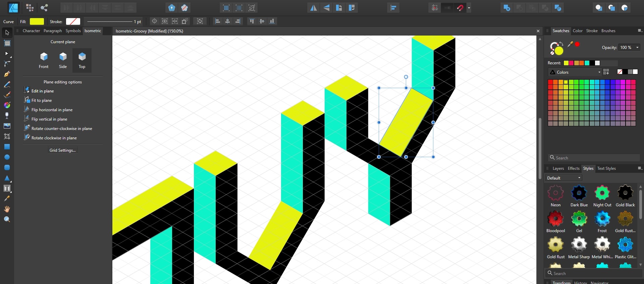
Task: Switch to Pixel Persona
Action: (x=30, y=8)
